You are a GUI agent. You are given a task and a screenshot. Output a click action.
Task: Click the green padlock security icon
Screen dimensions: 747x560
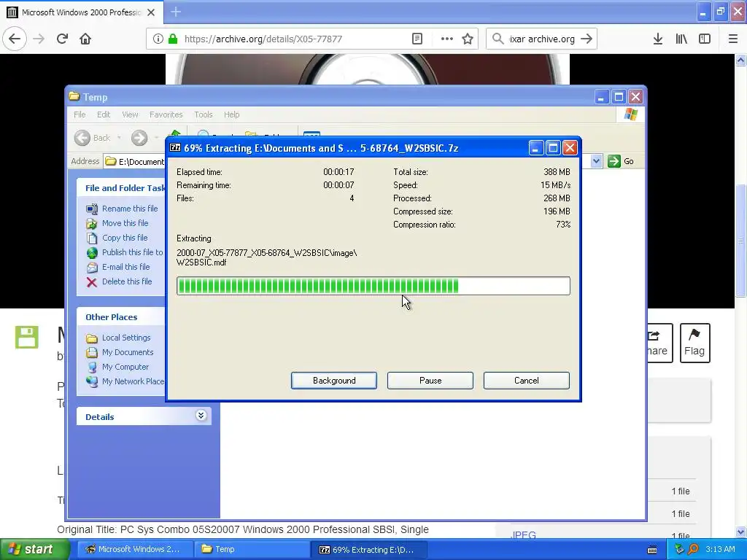point(173,39)
